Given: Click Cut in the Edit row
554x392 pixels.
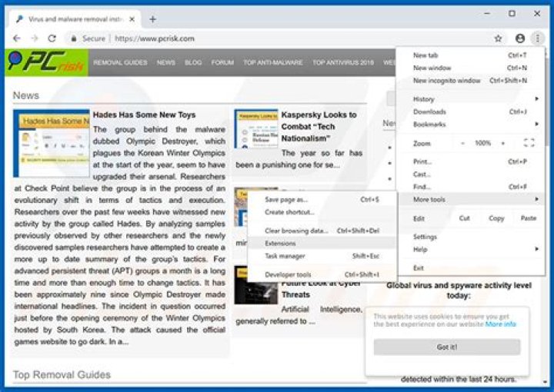Looking at the screenshot, I should 464,218.
